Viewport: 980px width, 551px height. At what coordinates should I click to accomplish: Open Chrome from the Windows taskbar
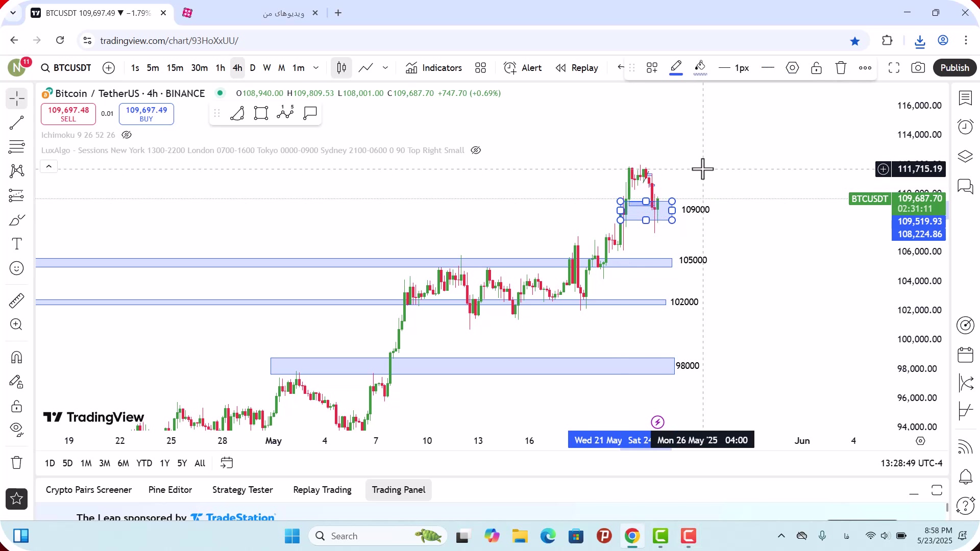[x=632, y=536]
